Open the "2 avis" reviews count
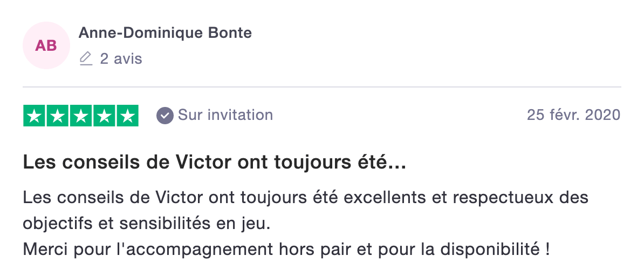 [121, 59]
